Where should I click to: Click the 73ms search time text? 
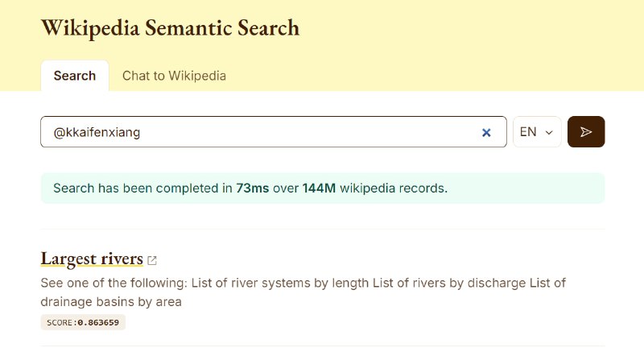(x=252, y=188)
